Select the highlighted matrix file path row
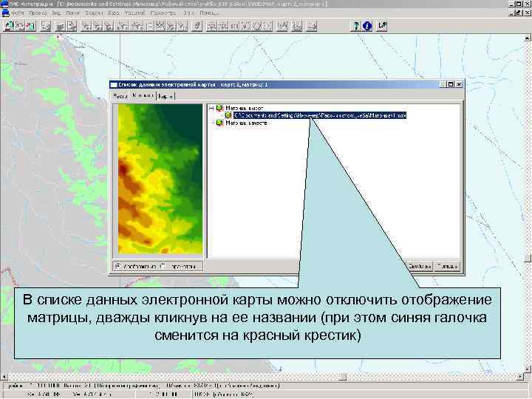Viewport: 532px width, 399px height. click(320, 115)
